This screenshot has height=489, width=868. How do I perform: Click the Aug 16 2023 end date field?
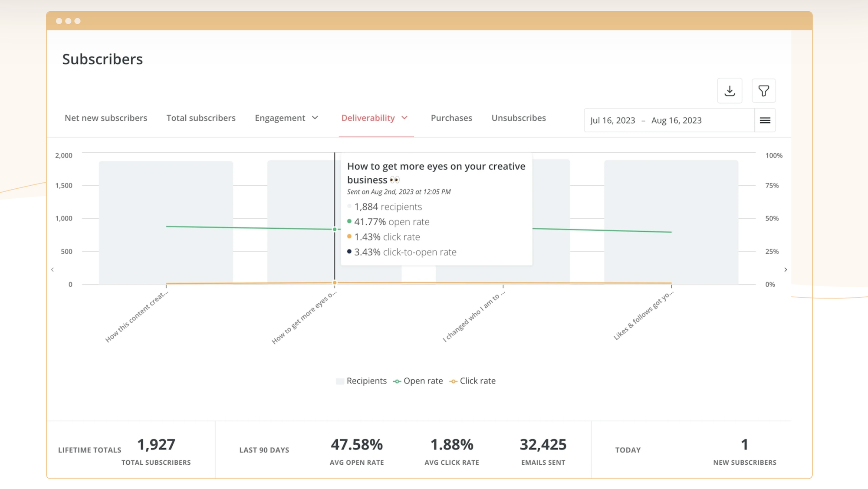tap(677, 120)
